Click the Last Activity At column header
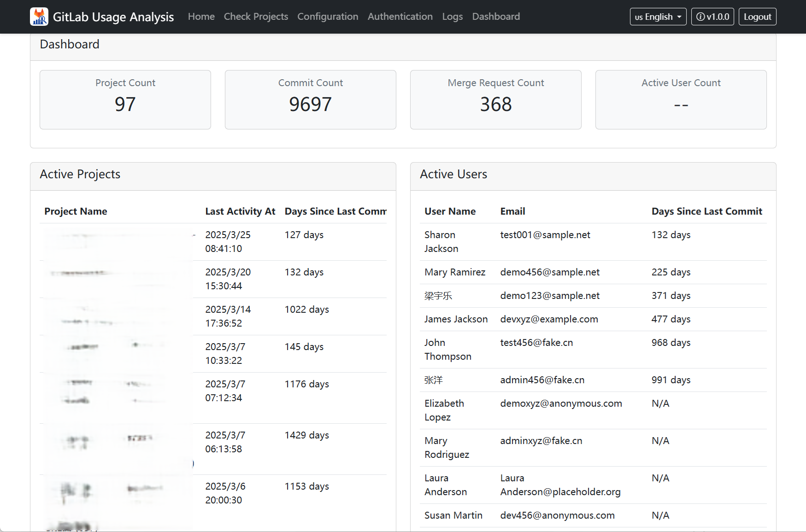This screenshot has height=532, width=806. [240, 211]
